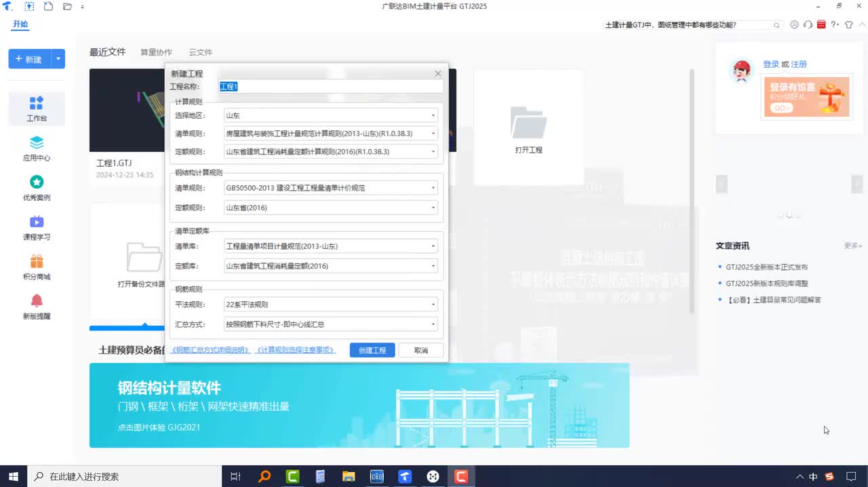Screen dimensions: 868x487
Task: Open the quick access toolbar customize arrow
Action: tap(83, 7)
